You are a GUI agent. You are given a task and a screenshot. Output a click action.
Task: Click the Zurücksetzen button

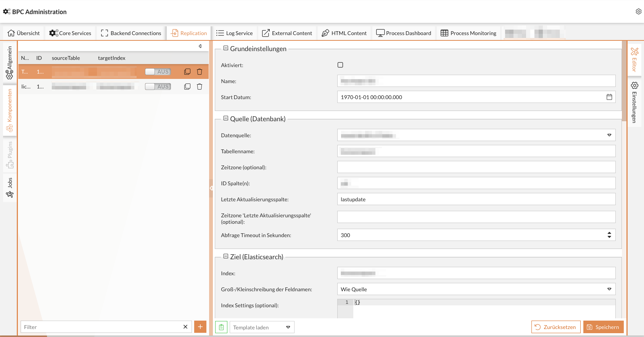(x=556, y=327)
